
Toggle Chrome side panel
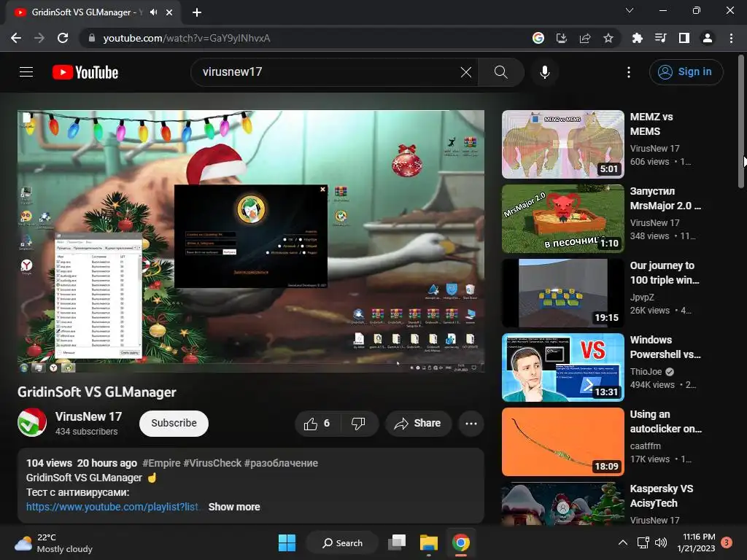684,38
